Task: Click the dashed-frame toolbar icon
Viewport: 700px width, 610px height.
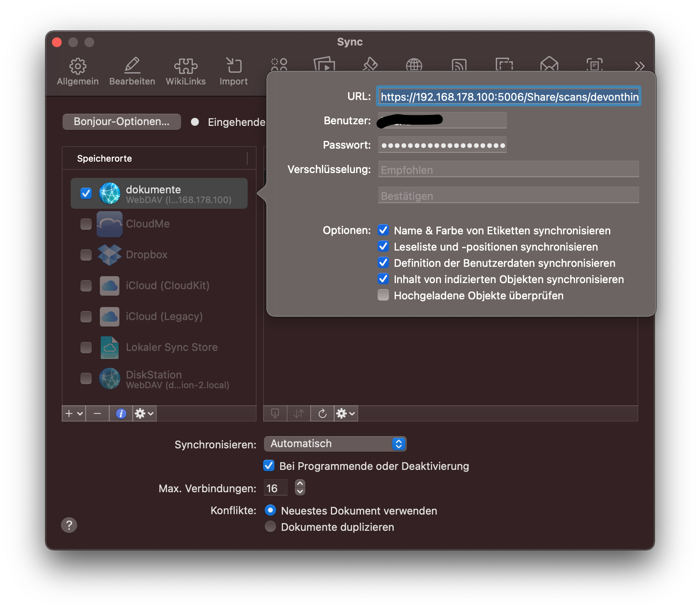Action: (504, 64)
